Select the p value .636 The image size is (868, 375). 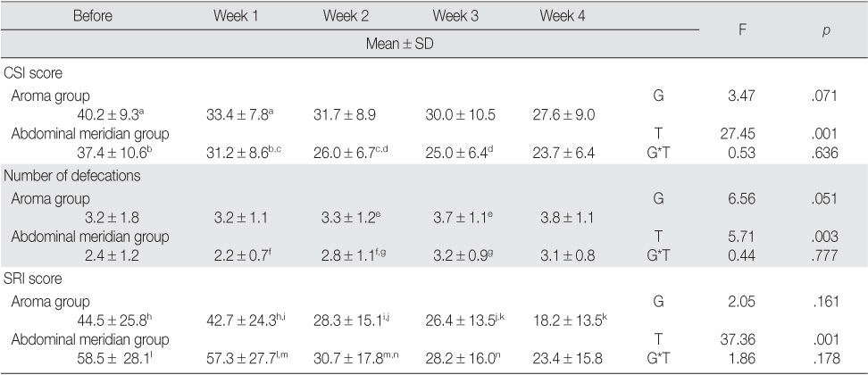point(826,152)
